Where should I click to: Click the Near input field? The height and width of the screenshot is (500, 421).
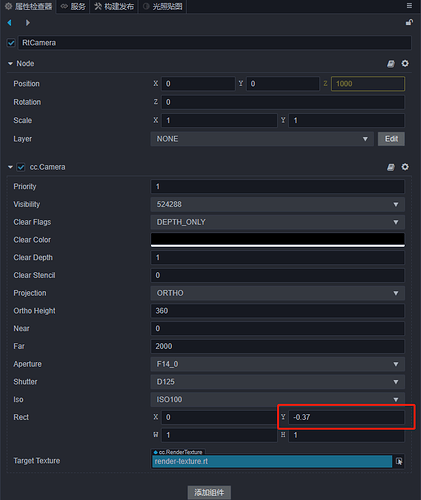pos(278,328)
